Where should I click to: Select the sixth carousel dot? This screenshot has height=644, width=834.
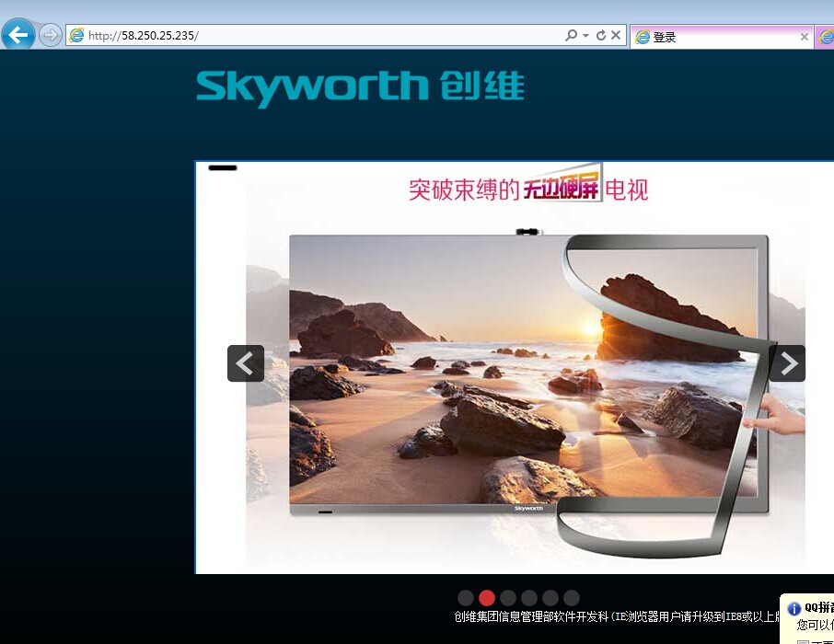coord(572,598)
